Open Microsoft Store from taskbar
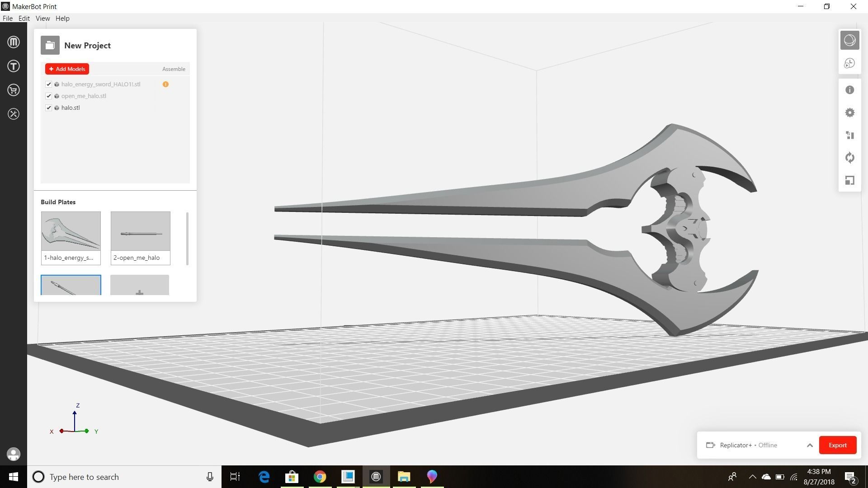 tap(292, 477)
